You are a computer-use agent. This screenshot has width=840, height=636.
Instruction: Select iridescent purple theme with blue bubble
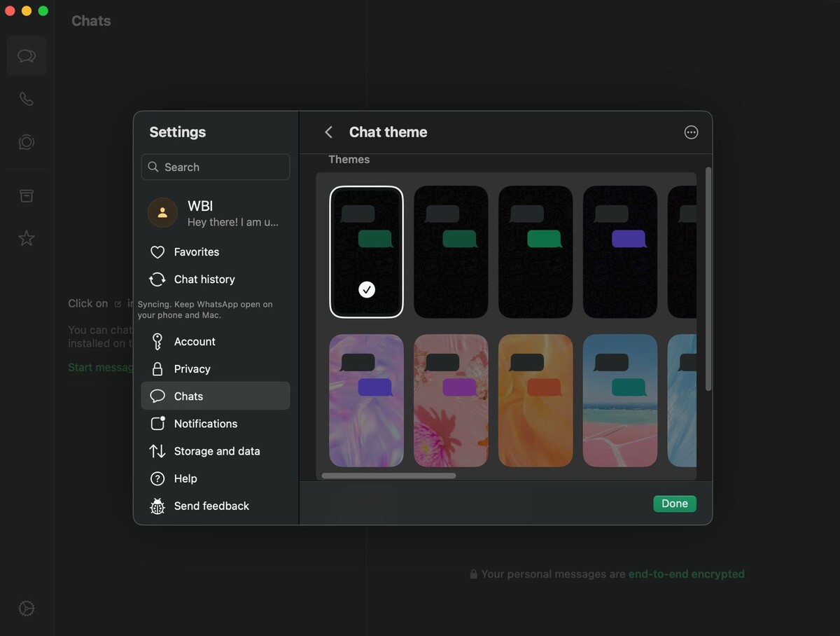[367, 401]
